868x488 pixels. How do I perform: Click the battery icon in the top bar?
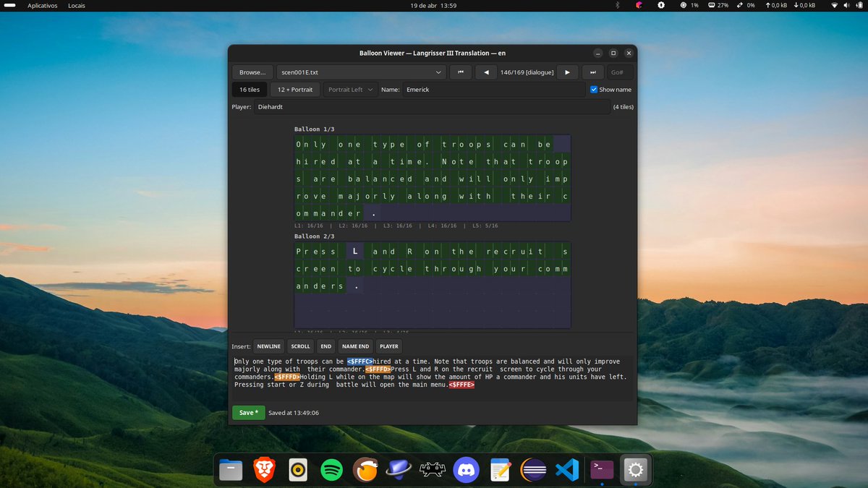tap(858, 5)
